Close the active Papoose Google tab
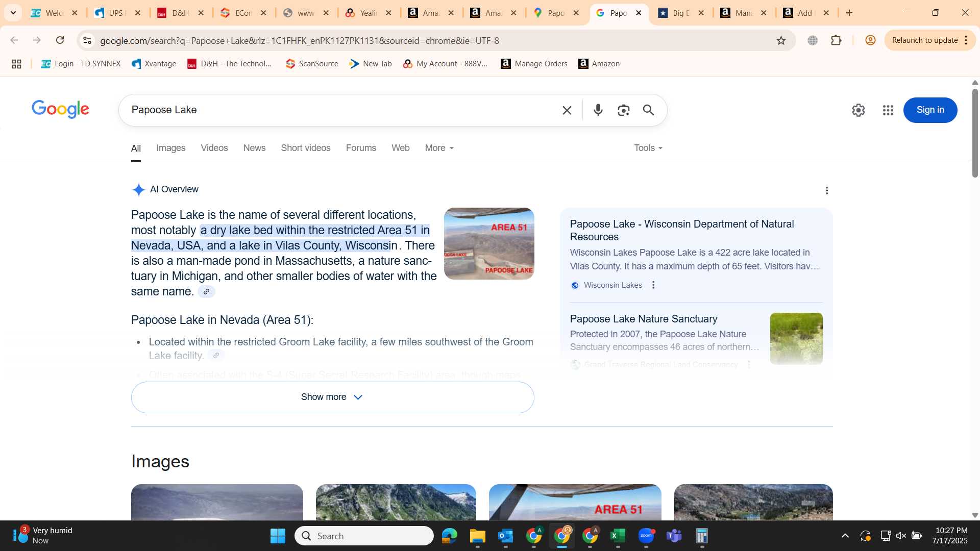980x551 pixels. [x=639, y=13]
